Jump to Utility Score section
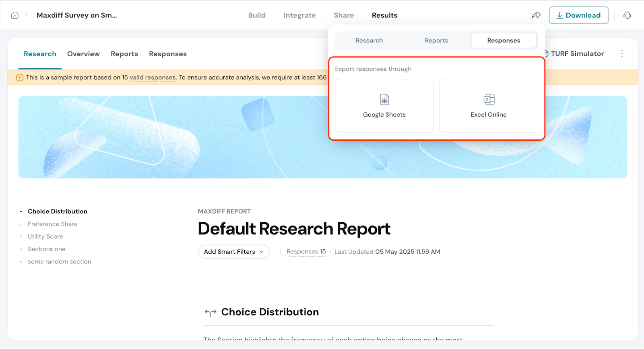The height and width of the screenshot is (349, 644). coord(45,236)
